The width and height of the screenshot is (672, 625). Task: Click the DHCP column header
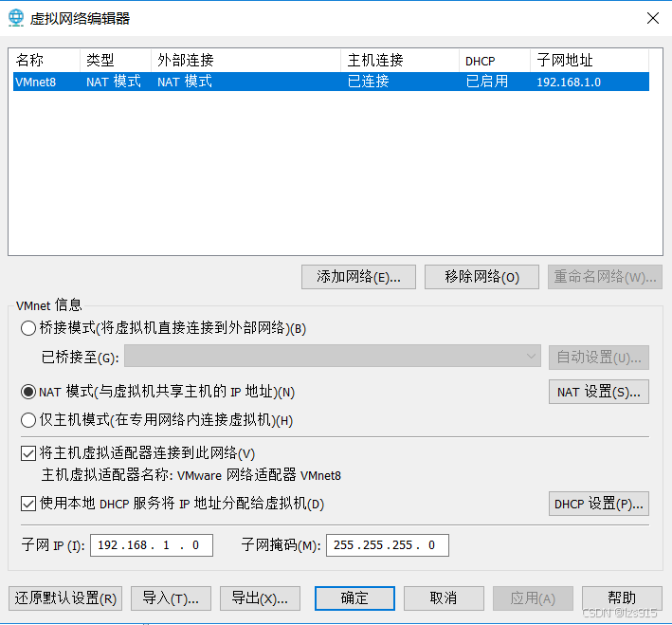495,60
